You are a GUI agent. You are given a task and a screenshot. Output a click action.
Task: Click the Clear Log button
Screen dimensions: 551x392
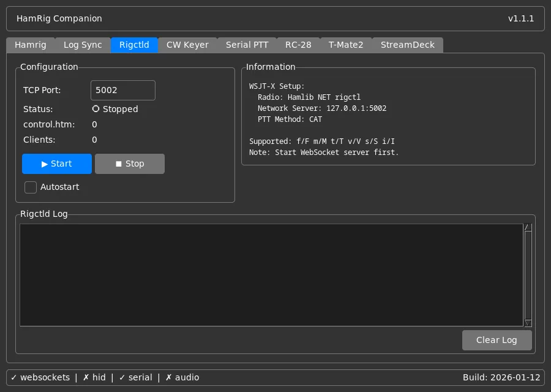[497, 341]
